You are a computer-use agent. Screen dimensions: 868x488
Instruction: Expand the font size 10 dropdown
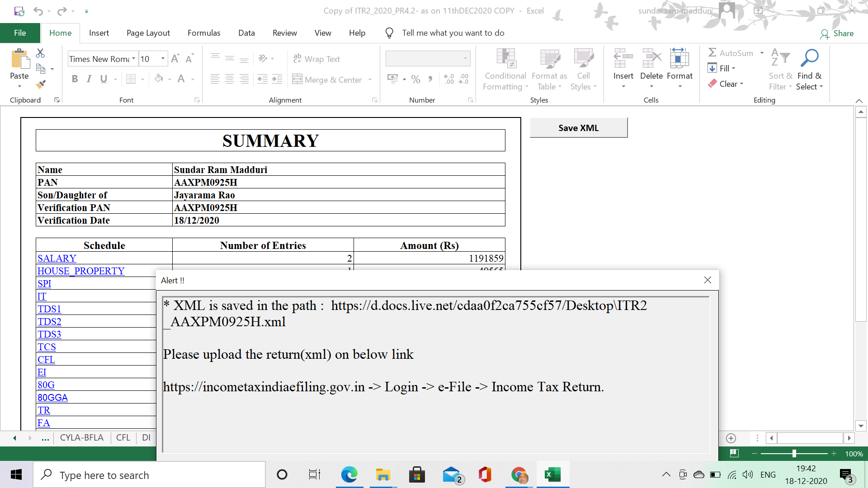point(163,59)
